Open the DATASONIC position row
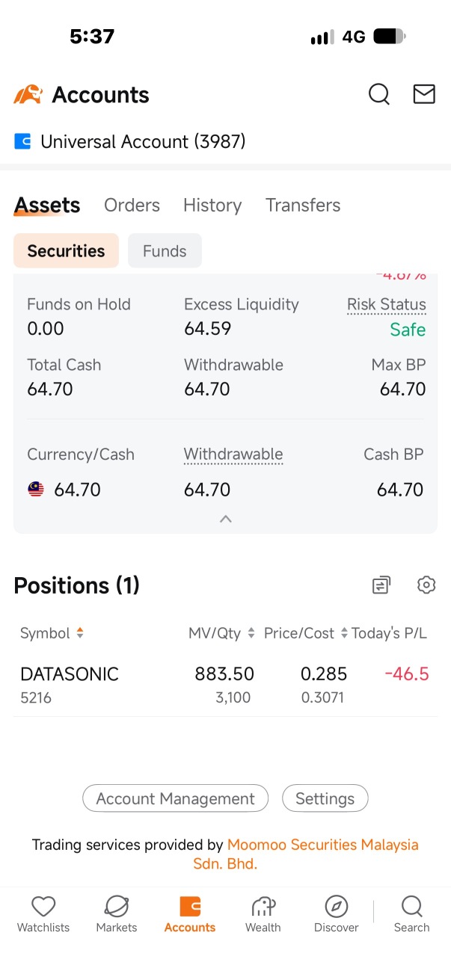 click(225, 685)
